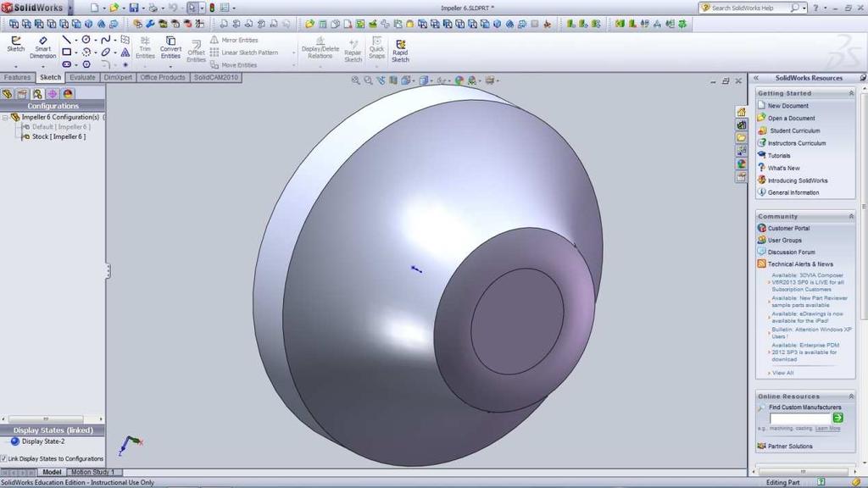Click the New document icon

[x=95, y=8]
